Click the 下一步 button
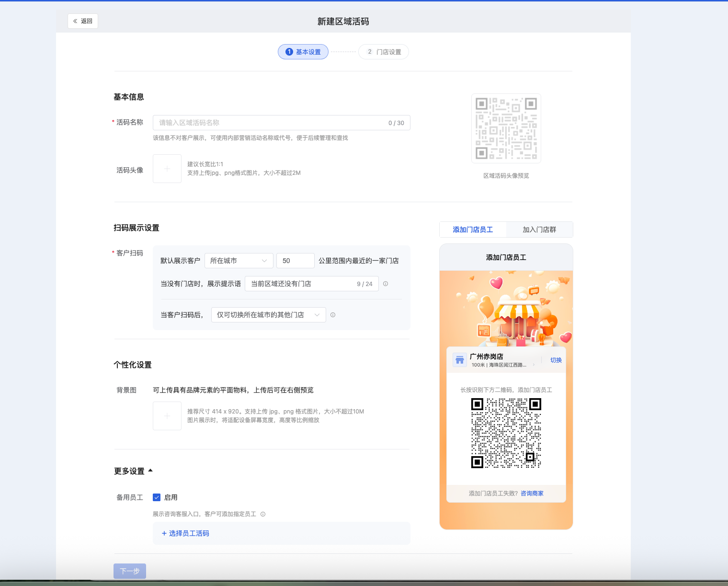 (130, 571)
